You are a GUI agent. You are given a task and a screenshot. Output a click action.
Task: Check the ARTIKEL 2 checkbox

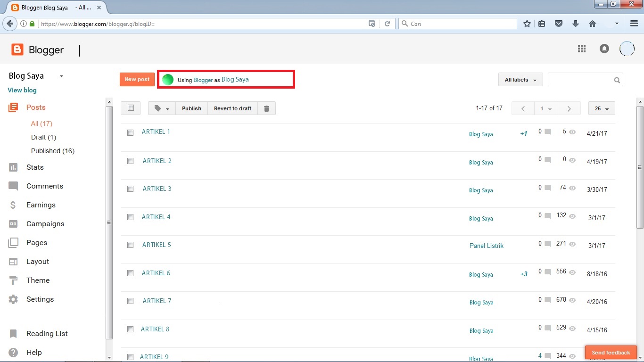131,161
